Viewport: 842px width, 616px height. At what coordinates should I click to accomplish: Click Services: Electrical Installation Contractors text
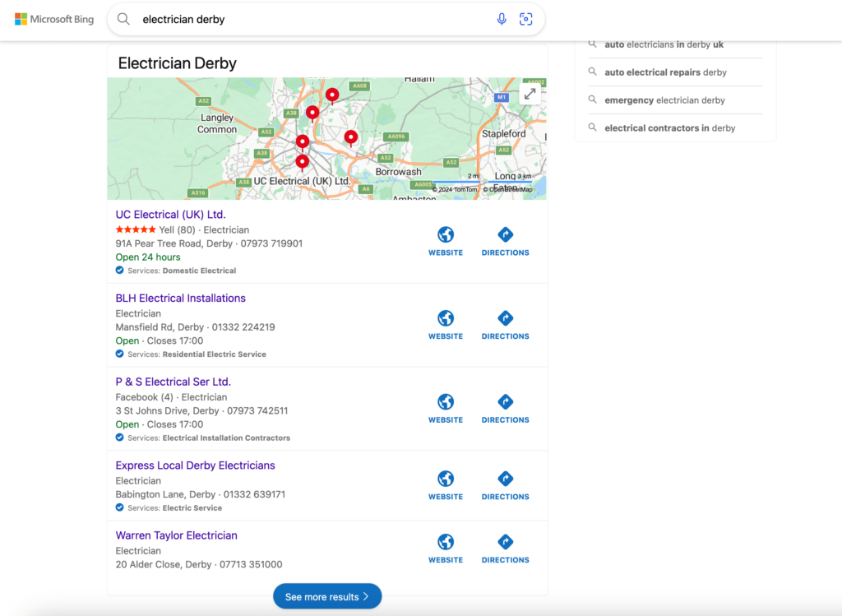pyautogui.click(x=209, y=438)
